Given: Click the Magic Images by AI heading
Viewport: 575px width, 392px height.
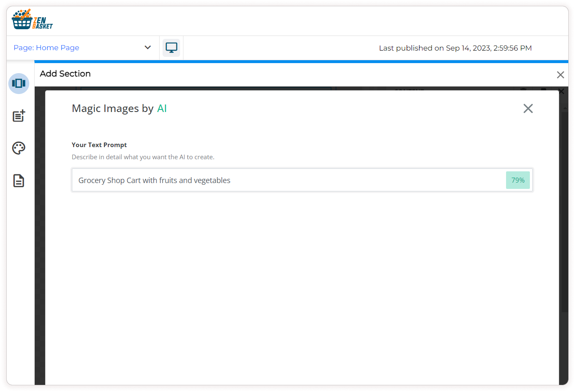Looking at the screenshot, I should (x=119, y=109).
